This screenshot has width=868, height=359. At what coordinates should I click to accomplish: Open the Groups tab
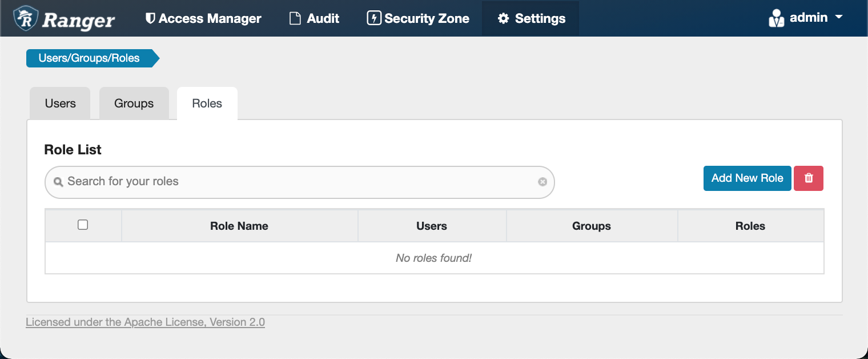(x=134, y=103)
